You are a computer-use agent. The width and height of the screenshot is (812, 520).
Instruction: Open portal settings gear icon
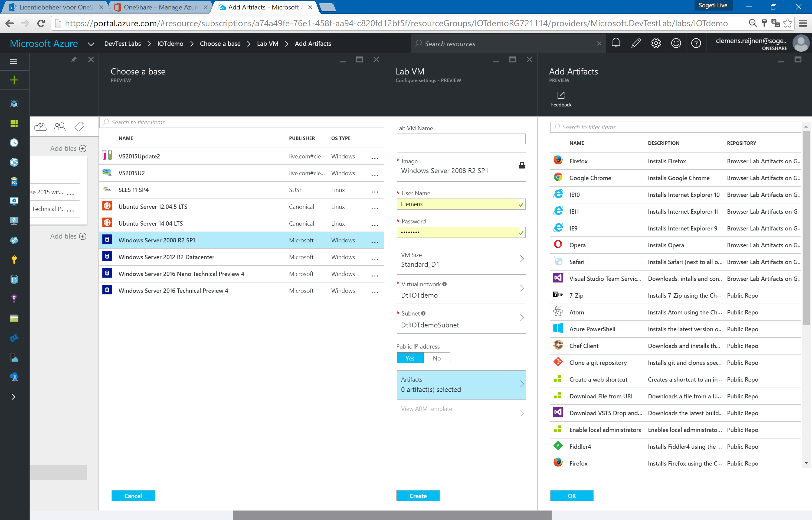pos(656,43)
